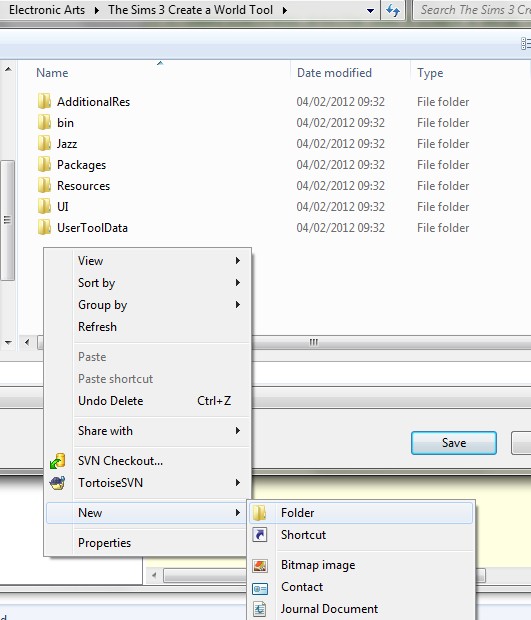Expand the Sort by submenu arrow
Image resolution: width=531 pixels, height=620 pixels.
[238, 282]
